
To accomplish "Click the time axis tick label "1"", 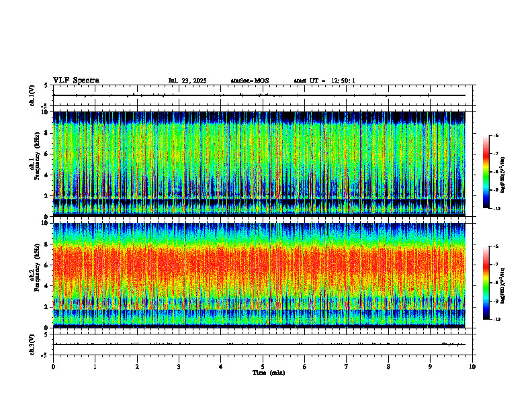I will tap(95, 367).
